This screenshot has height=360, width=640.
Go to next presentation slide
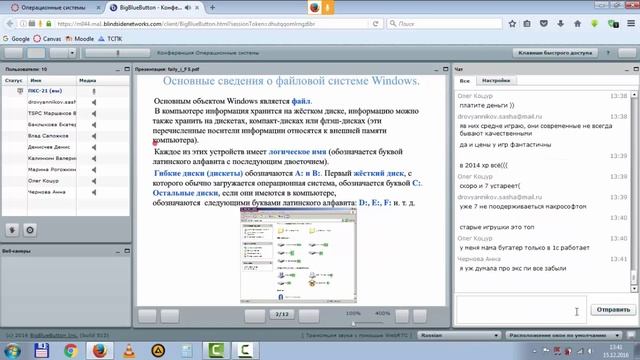pyautogui.click(x=309, y=316)
